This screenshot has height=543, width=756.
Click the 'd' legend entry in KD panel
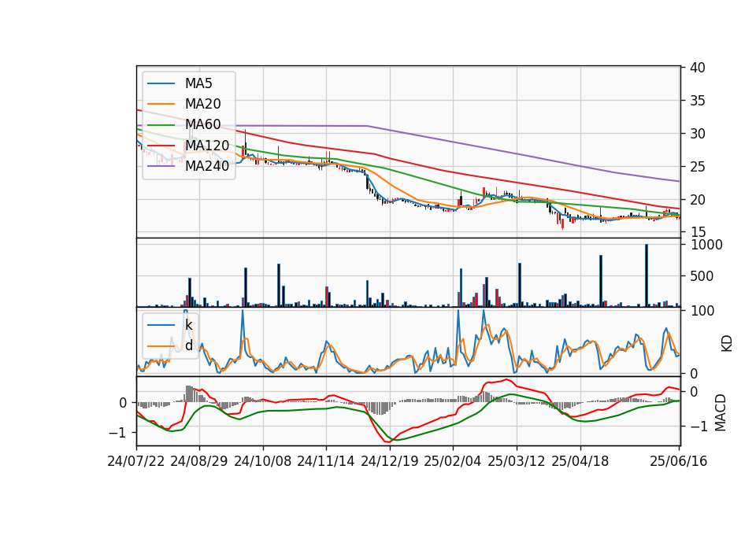click(x=188, y=345)
